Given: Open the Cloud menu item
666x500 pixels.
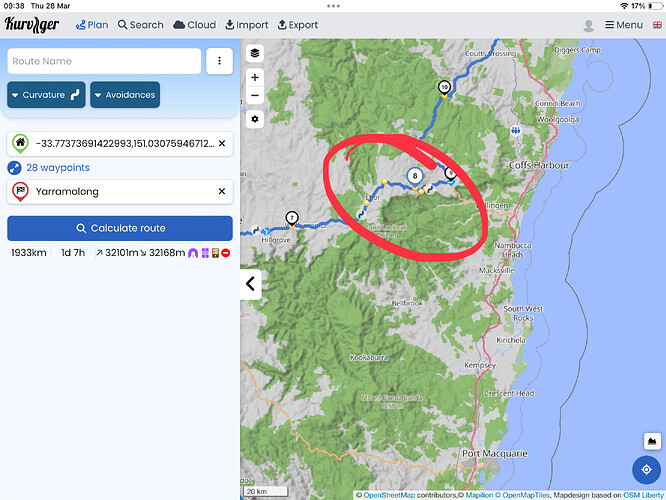Looking at the screenshot, I should coord(194,25).
